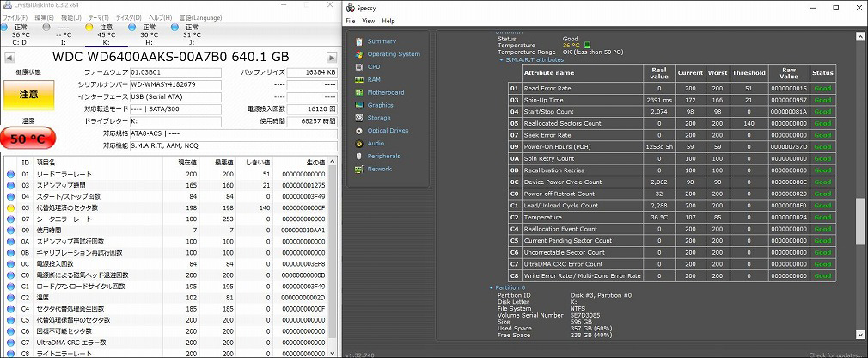This screenshot has height=358, width=868.
Task: Click blue status dot for attribute 01
Action: coord(10,174)
